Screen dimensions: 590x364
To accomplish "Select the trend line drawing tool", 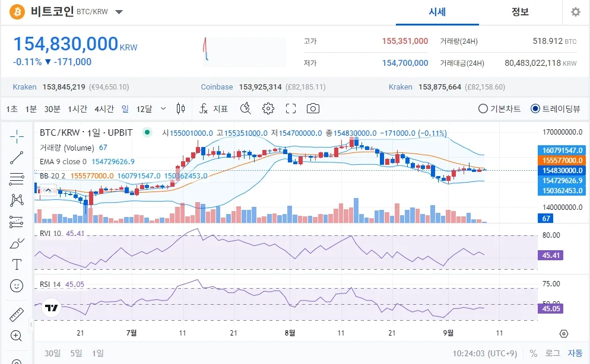I will pos(17,158).
